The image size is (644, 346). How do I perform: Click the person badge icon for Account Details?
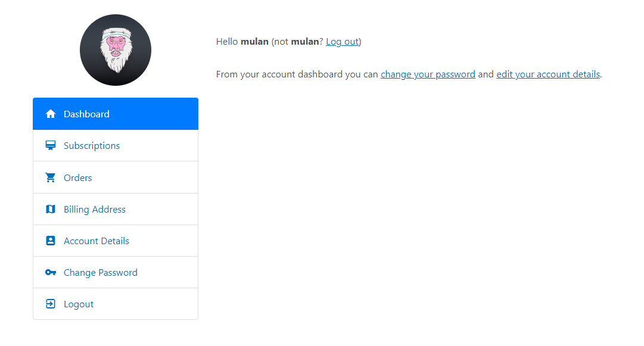[x=51, y=241]
